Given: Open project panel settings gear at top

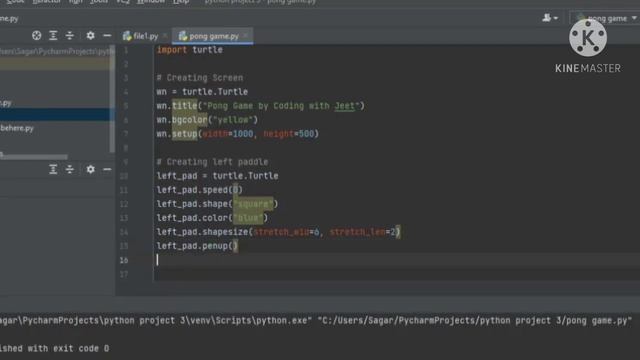Looking at the screenshot, I should tap(90, 36).
